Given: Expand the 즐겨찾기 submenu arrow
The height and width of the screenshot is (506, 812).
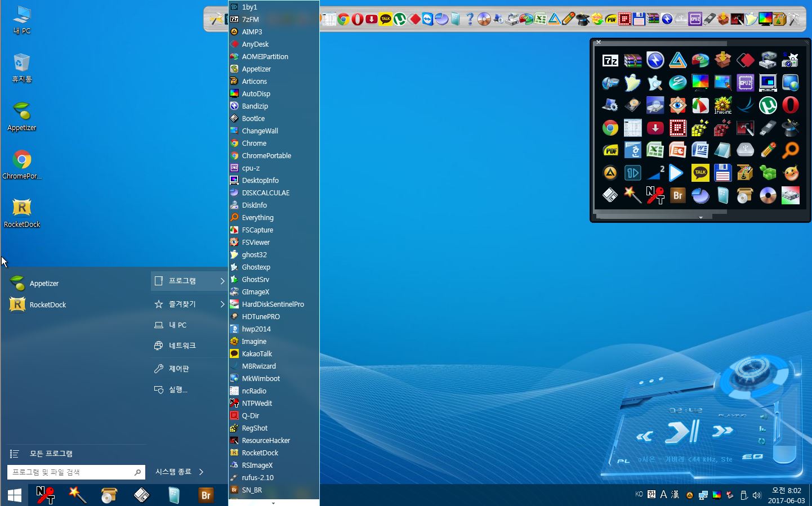Looking at the screenshot, I should pos(222,304).
